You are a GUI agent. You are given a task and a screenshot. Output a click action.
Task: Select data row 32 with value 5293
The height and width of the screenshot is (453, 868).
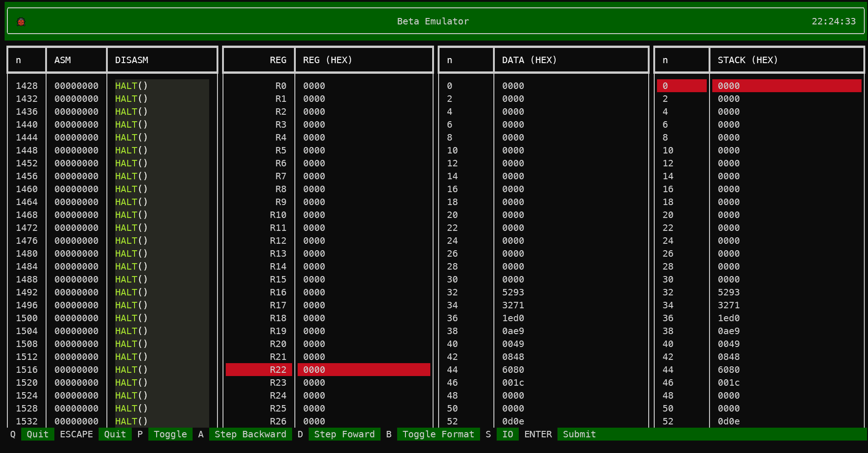513,292
